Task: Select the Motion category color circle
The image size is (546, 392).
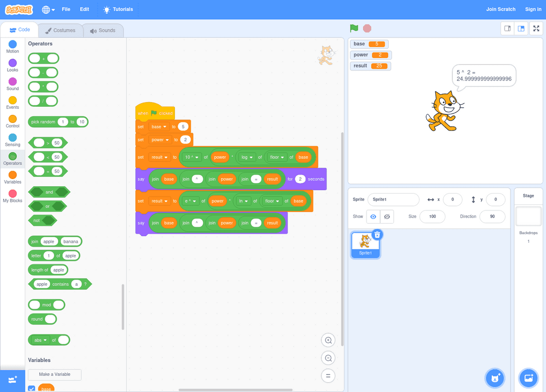Action: click(x=13, y=45)
